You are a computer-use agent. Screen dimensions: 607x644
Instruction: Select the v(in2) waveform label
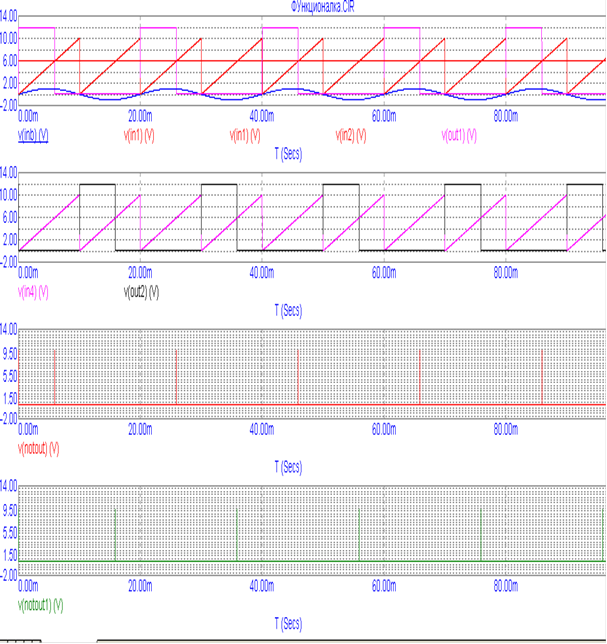350,134
